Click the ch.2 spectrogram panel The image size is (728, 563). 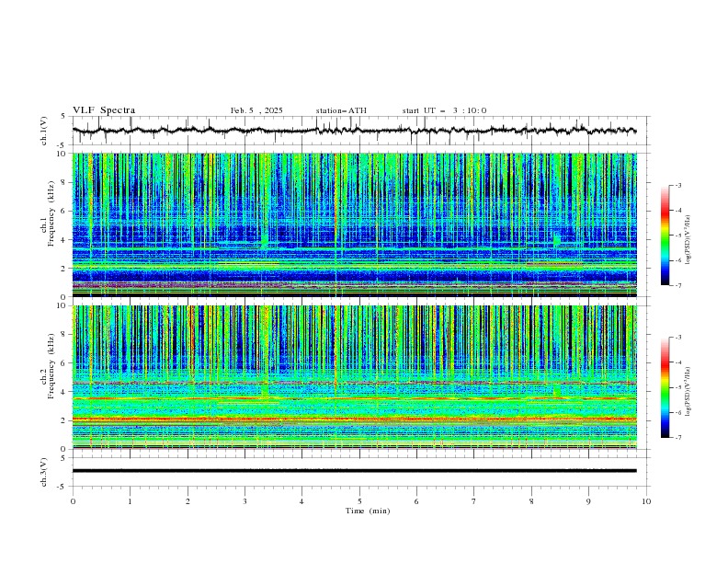(x=354, y=377)
